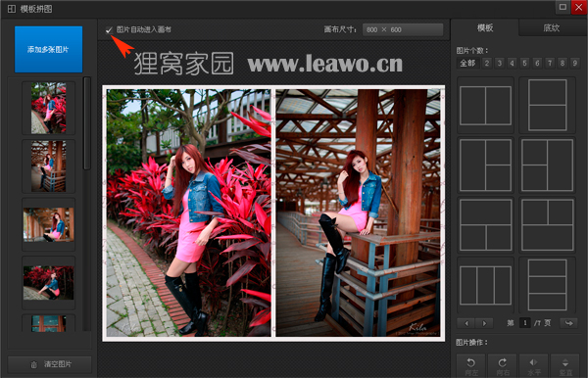The image size is (588, 378).
Task: Filter templates by 8 images
Action: (563, 63)
